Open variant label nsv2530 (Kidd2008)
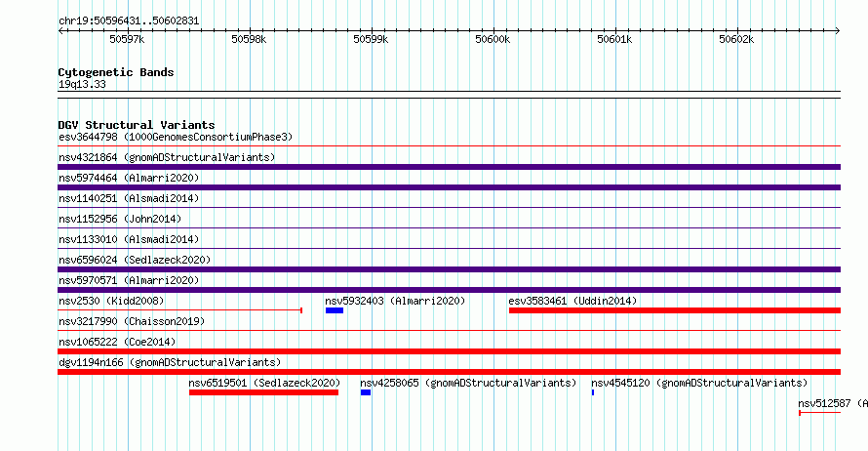The height and width of the screenshot is (451, 868). pos(111,301)
